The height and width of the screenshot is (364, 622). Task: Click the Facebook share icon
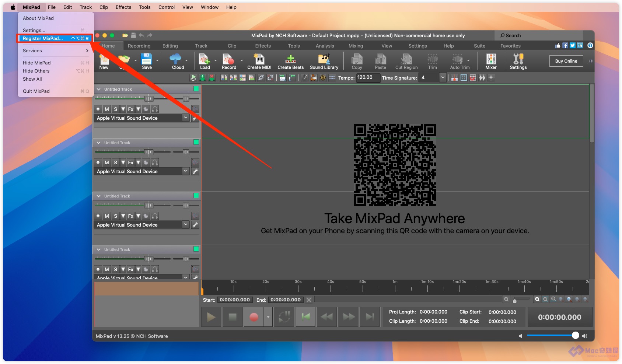(x=565, y=45)
